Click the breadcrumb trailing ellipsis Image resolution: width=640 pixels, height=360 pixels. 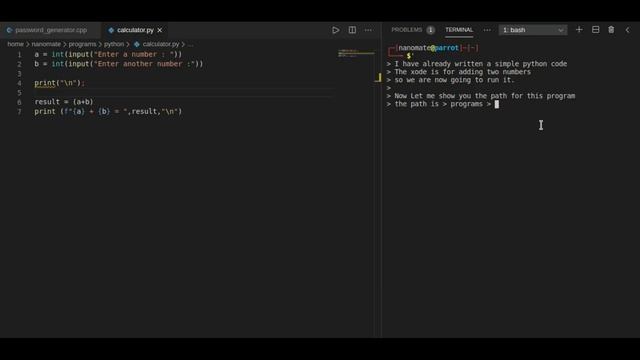[x=191, y=44]
